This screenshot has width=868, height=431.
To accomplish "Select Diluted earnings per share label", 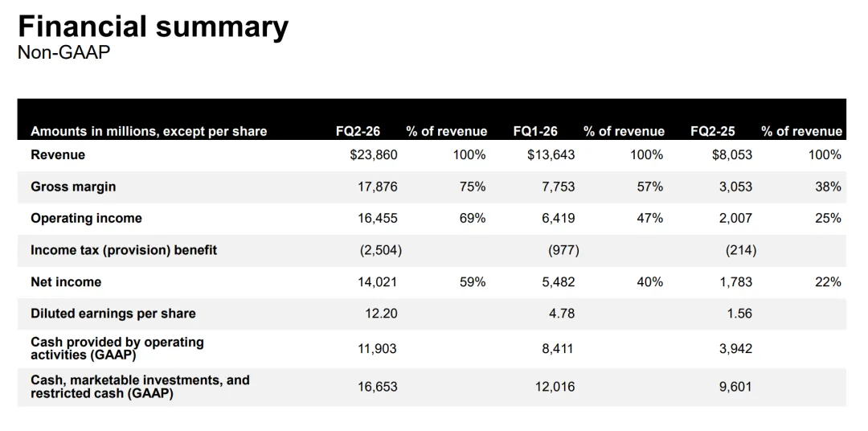I will (113, 314).
